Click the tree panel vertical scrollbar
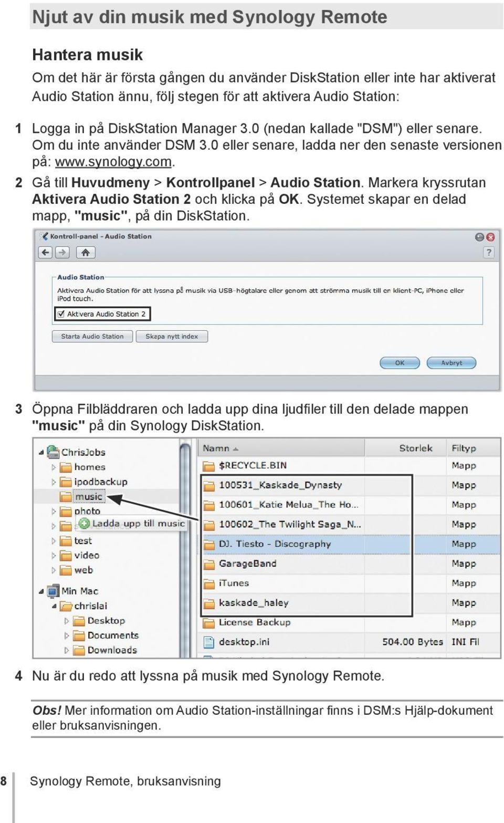This screenshot has width=504, height=823. (x=185, y=549)
